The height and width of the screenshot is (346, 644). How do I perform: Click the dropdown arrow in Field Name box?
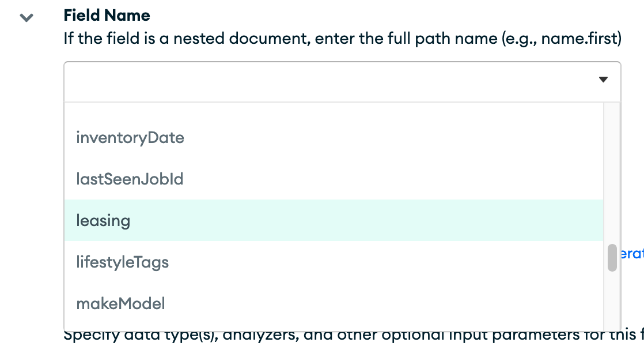pyautogui.click(x=603, y=80)
